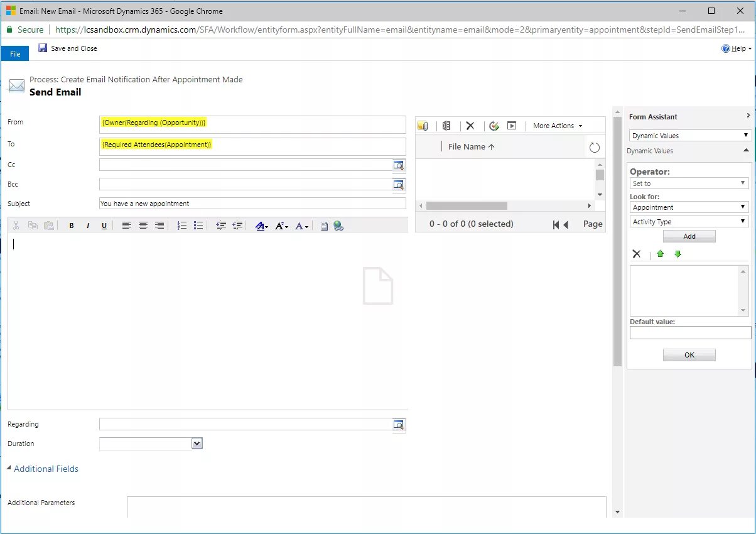The width and height of the screenshot is (756, 534).
Task: Click the Default value text field
Action: pyautogui.click(x=690, y=333)
